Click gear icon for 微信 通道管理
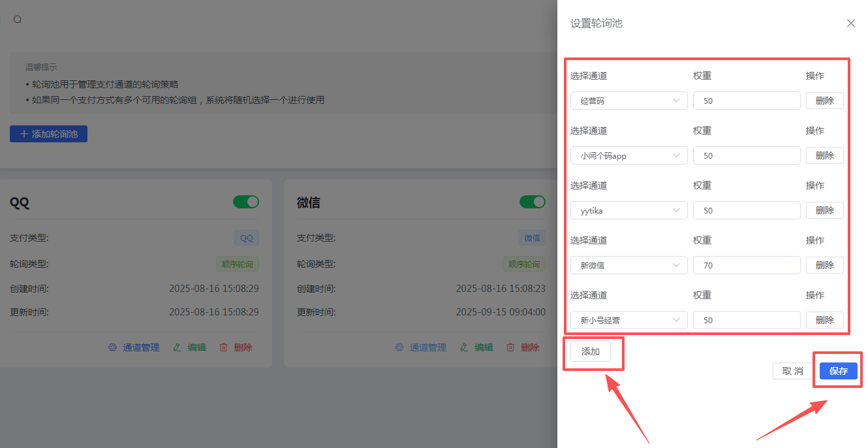868x448 pixels. [x=399, y=347]
